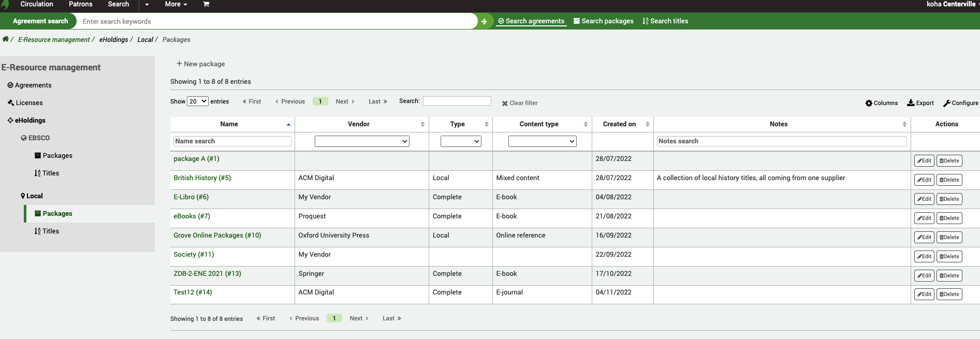
Task: Open the Content type filter dropdown
Action: tap(542, 141)
